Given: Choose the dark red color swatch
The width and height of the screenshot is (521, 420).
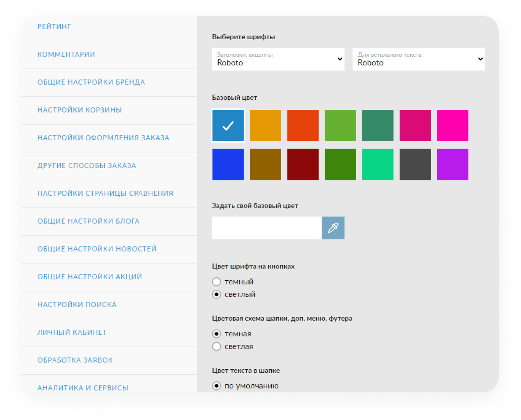Looking at the screenshot, I should click(x=303, y=164).
